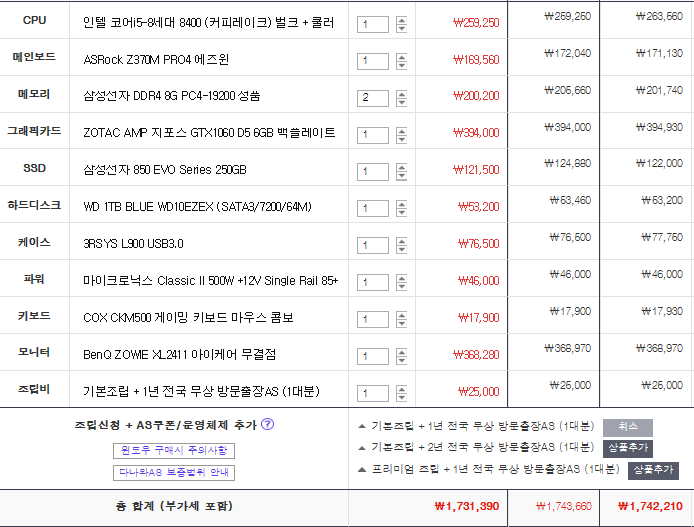This screenshot has height=527, width=694.
Task: Open product 3RSYS L900 USB3.0
Action: [x=133, y=244]
